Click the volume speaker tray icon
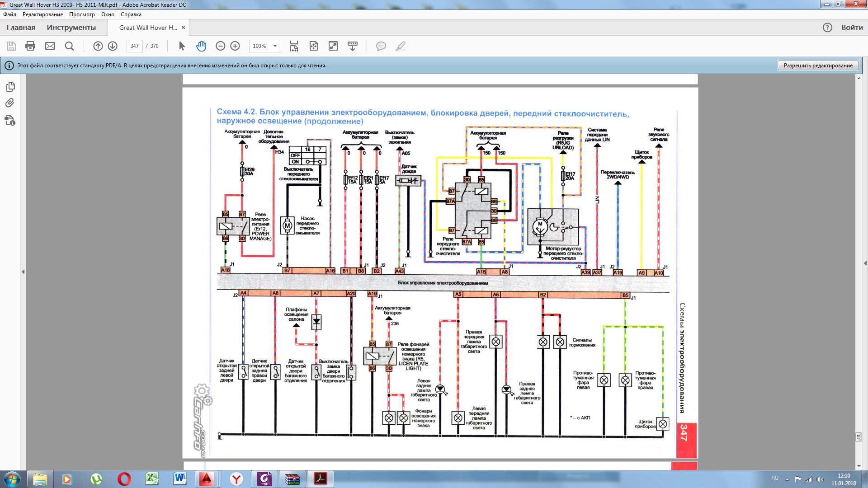 point(820,479)
